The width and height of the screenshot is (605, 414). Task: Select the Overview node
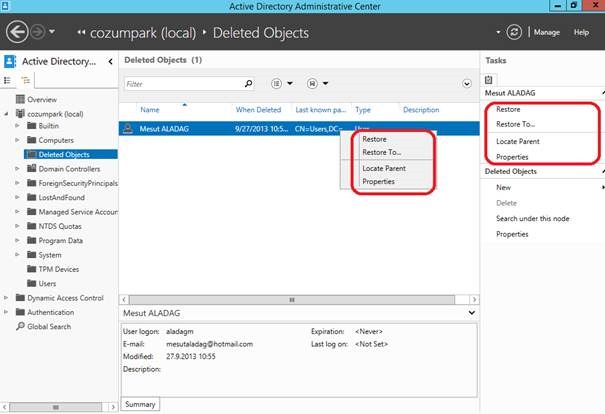(x=42, y=100)
